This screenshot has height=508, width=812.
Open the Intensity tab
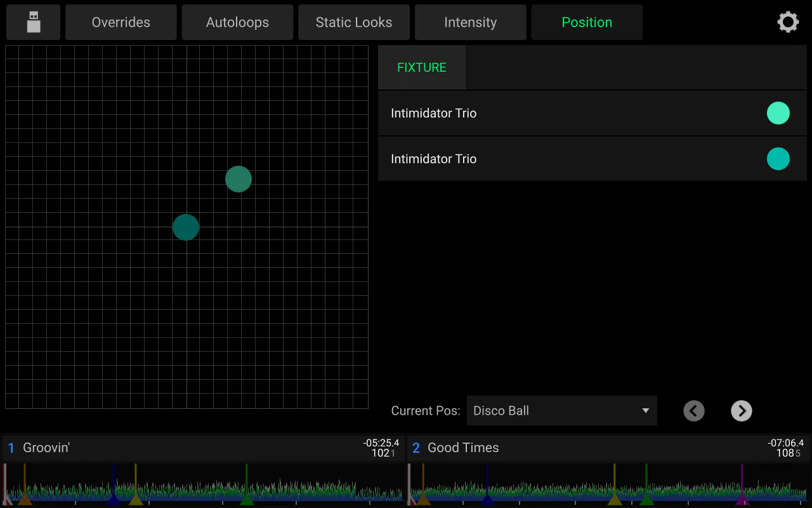pyautogui.click(x=470, y=22)
